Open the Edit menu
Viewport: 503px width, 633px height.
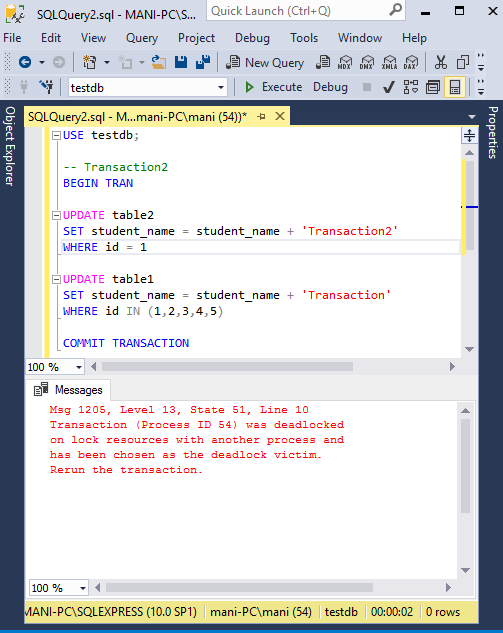(51, 38)
